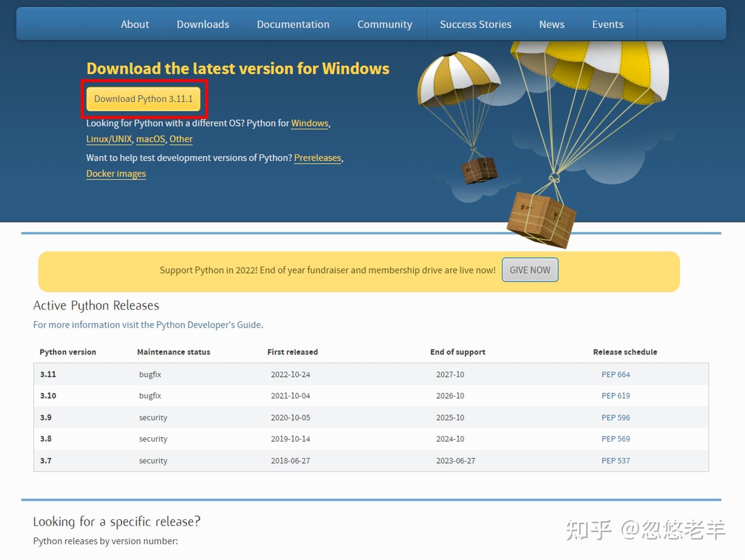Viewport: 745px width, 560px height.
Task: Open PEP 569 for Python 3.8
Action: (616, 439)
